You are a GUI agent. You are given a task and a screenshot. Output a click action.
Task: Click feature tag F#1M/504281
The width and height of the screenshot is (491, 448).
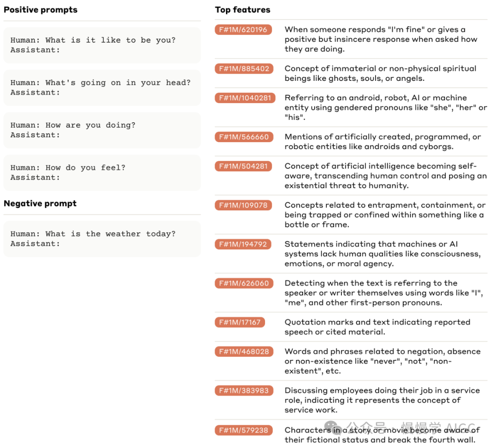pyautogui.click(x=243, y=166)
